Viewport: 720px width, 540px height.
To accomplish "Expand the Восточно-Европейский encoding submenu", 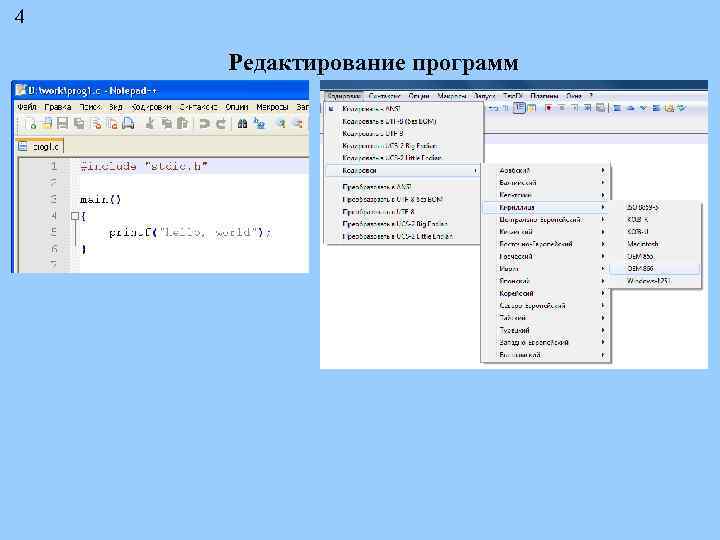I will (546, 244).
